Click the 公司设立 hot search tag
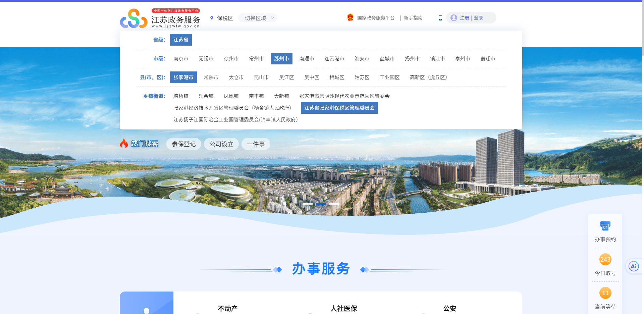The width and height of the screenshot is (644, 314). (221, 144)
